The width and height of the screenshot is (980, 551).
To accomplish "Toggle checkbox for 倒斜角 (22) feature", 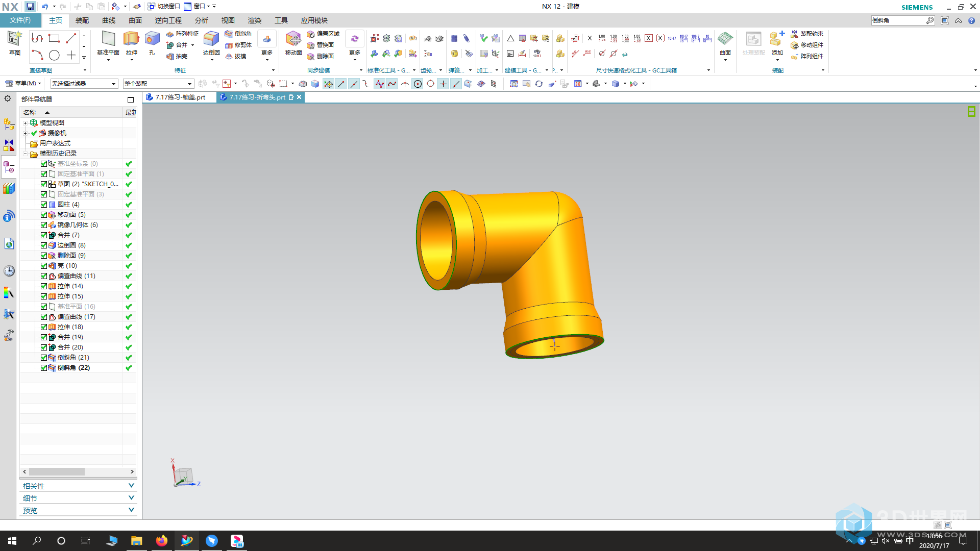I will 44,368.
